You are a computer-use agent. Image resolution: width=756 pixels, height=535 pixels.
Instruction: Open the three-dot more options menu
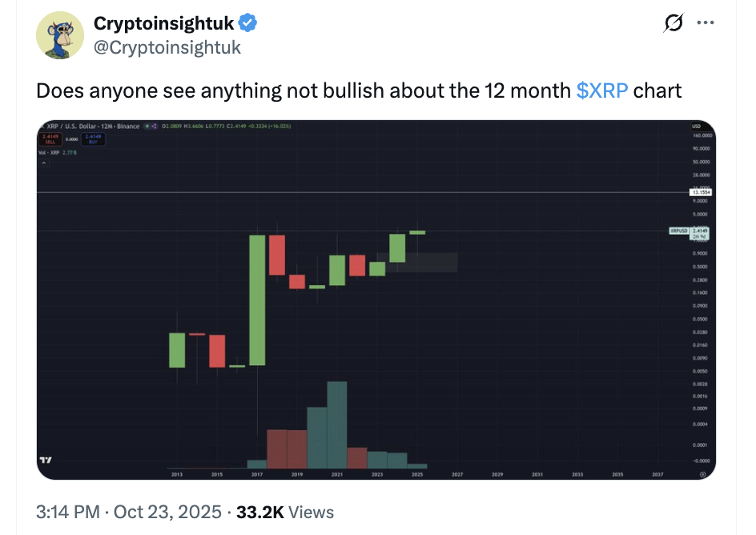pos(706,23)
